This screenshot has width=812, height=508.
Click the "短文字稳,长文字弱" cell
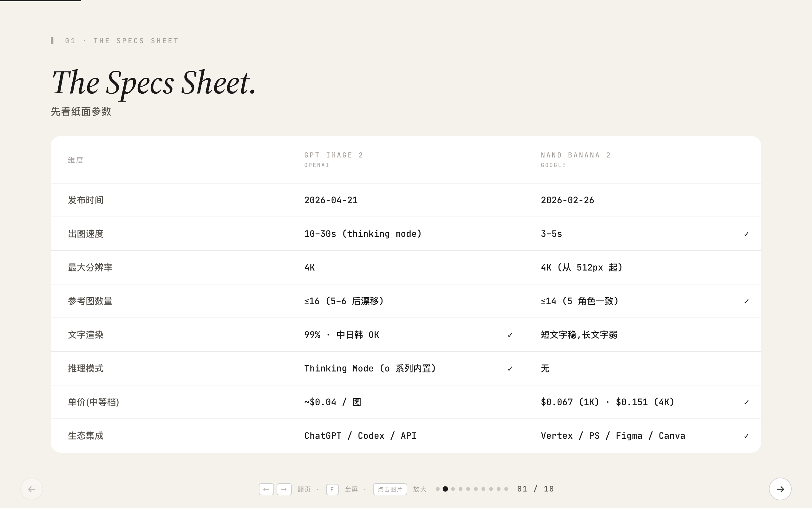point(579,335)
